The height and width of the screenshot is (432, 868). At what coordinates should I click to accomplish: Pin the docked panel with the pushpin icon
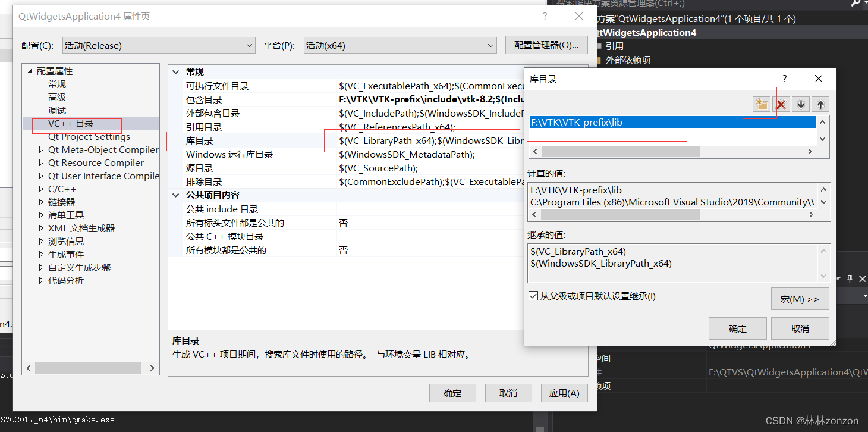click(x=850, y=278)
